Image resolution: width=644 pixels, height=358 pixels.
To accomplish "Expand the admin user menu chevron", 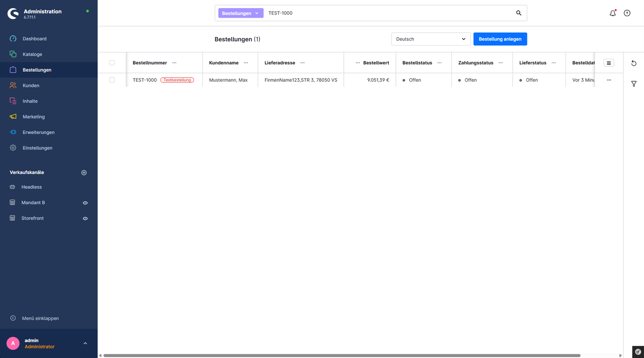I will click(x=85, y=343).
